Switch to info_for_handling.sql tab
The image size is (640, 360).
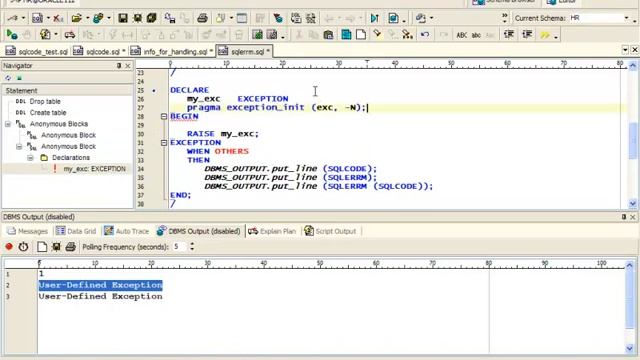(x=172, y=52)
